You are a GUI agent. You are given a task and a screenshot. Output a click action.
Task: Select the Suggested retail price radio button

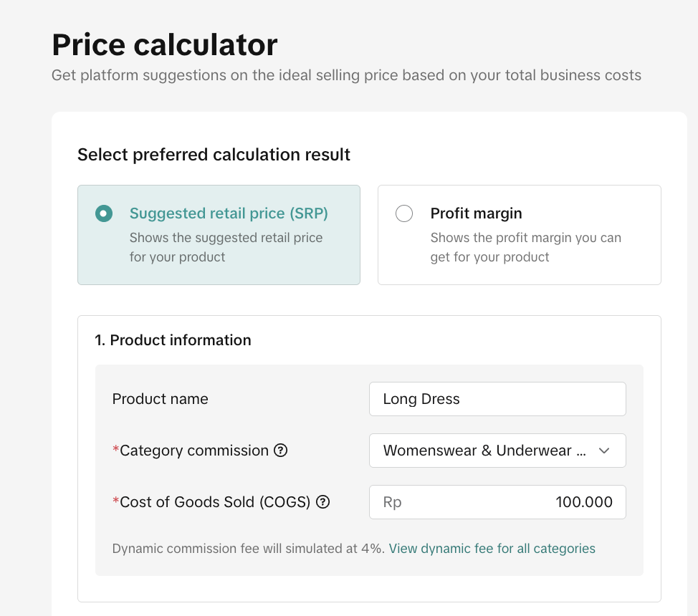pyautogui.click(x=104, y=213)
